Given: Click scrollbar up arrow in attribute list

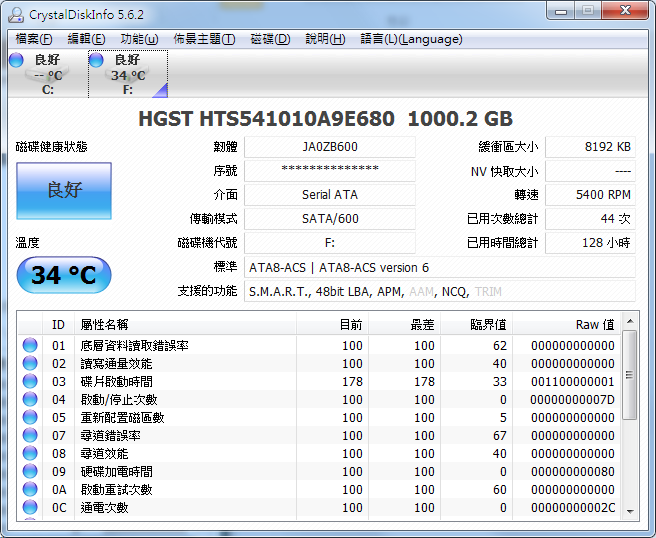Looking at the screenshot, I should tap(629, 322).
